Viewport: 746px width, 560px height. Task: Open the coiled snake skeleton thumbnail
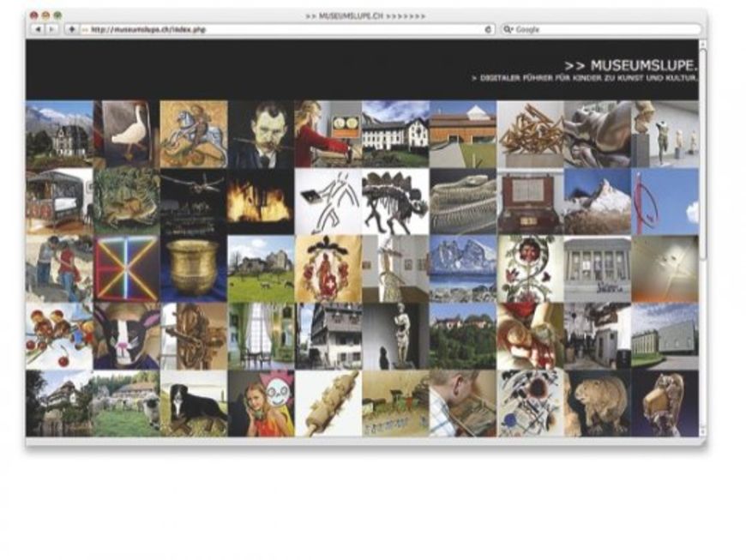point(463,202)
